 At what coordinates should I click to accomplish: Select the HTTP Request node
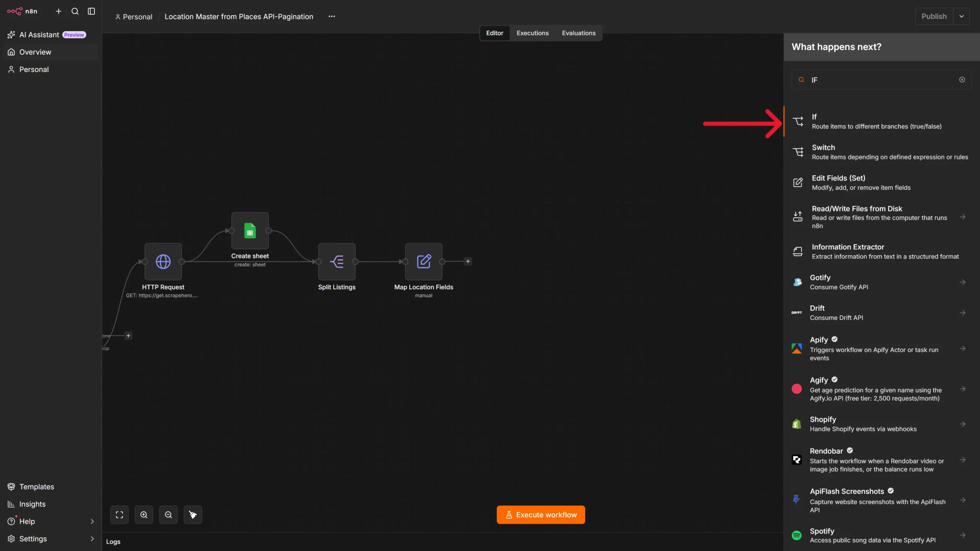163,261
